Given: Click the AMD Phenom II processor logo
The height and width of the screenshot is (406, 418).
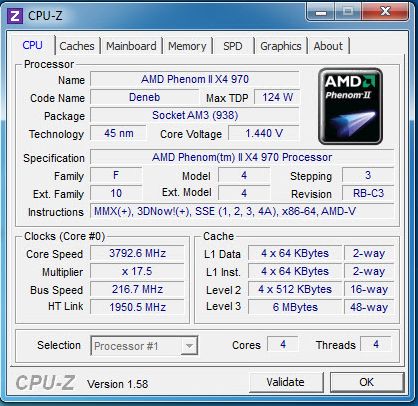Looking at the screenshot, I should point(350,106).
